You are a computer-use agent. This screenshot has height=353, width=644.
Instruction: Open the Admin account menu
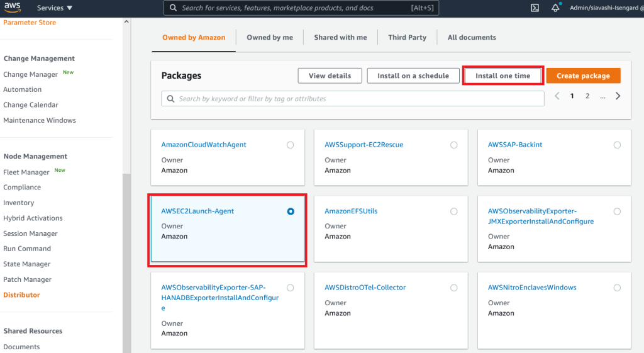[x=606, y=8]
